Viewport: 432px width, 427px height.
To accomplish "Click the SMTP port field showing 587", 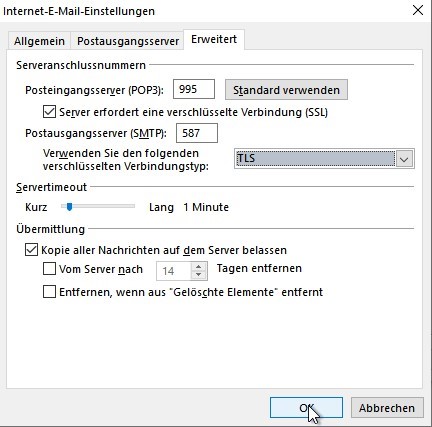I will point(197,133).
